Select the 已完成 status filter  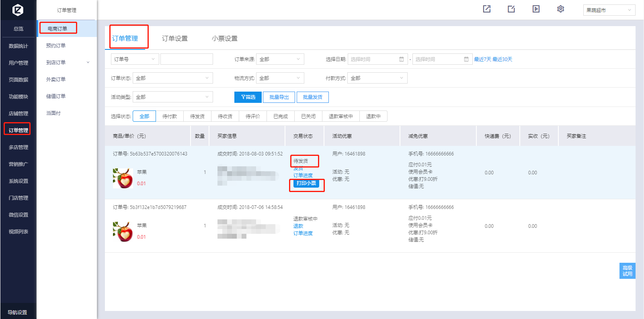coord(281,116)
